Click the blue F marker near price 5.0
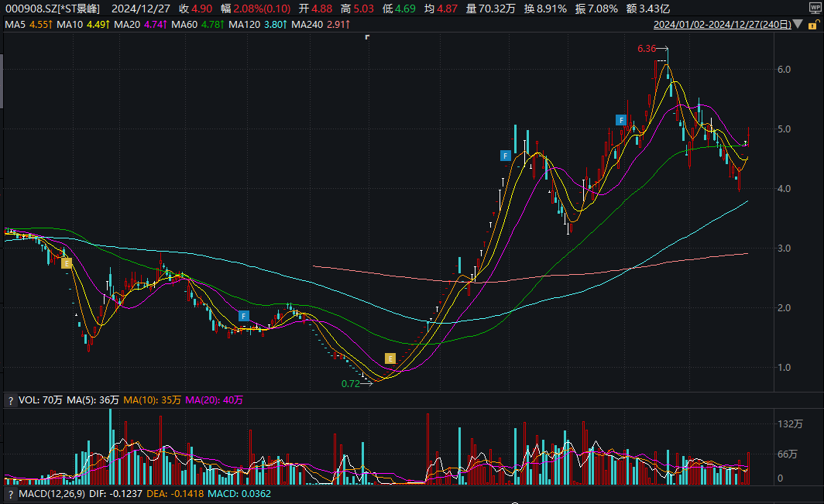 (621, 120)
